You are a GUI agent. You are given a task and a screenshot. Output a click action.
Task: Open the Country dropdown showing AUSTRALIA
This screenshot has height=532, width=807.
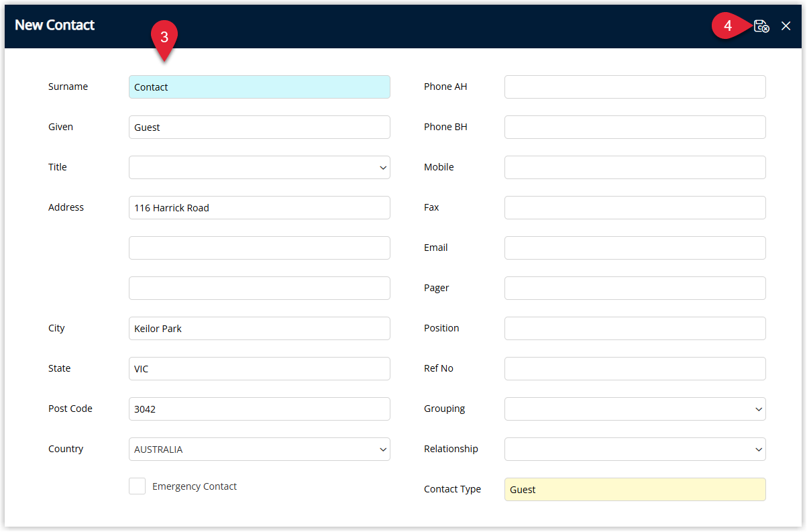coord(260,449)
